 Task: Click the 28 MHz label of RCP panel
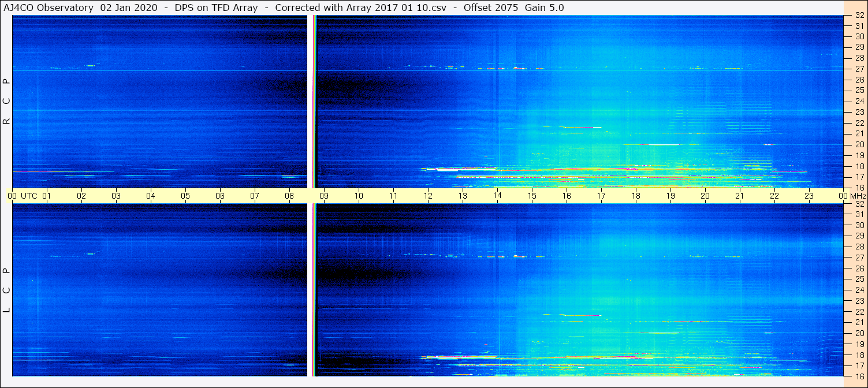click(x=859, y=58)
